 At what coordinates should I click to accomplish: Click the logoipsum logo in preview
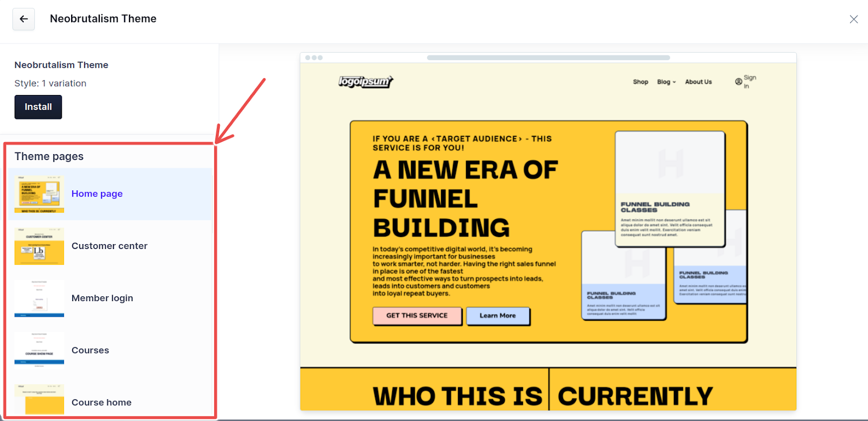pyautogui.click(x=366, y=82)
